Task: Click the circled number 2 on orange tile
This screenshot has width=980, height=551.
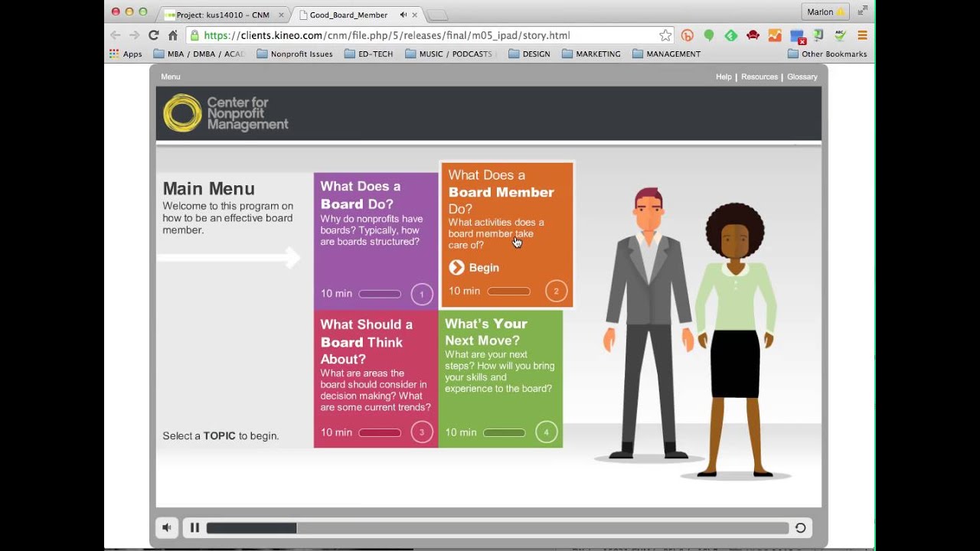Action: tap(557, 291)
